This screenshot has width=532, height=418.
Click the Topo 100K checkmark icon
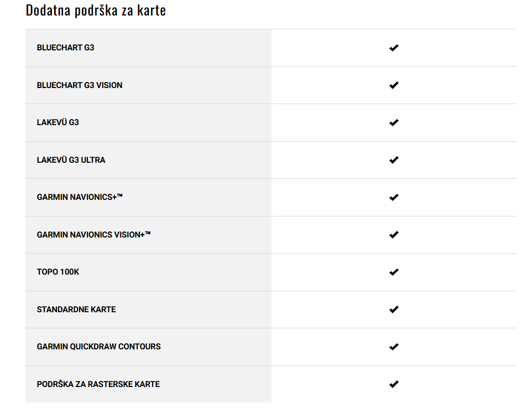(x=394, y=272)
